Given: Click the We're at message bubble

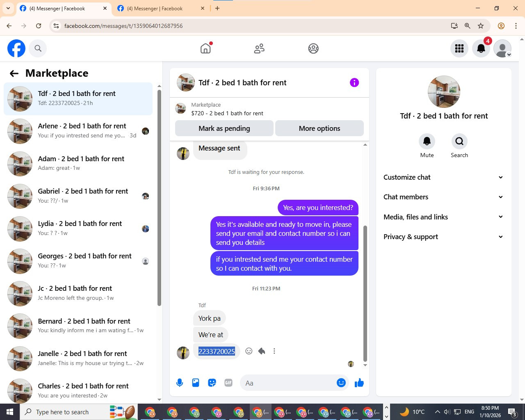Looking at the screenshot, I should click(211, 335).
